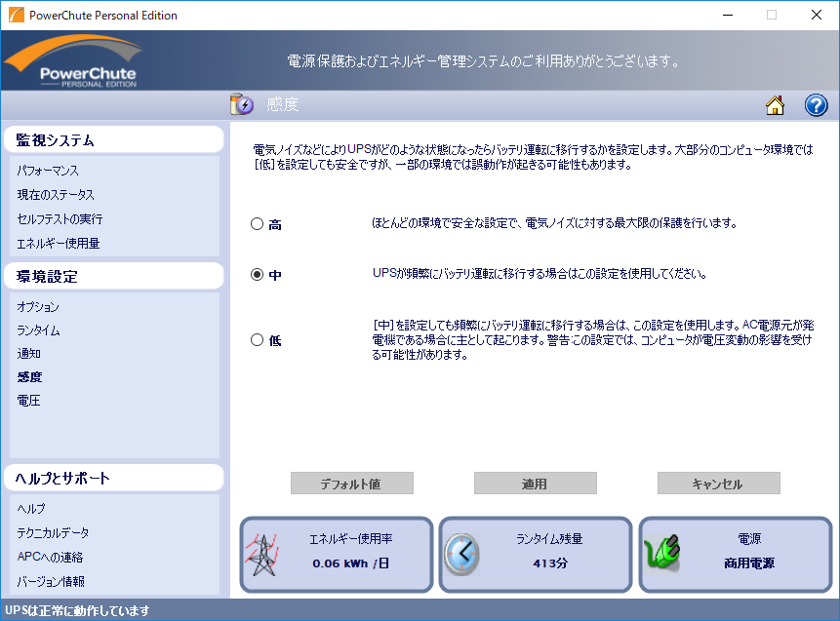This screenshot has width=840, height=621.
Task: Open APCへの連絡 link
Action: click(x=50, y=557)
